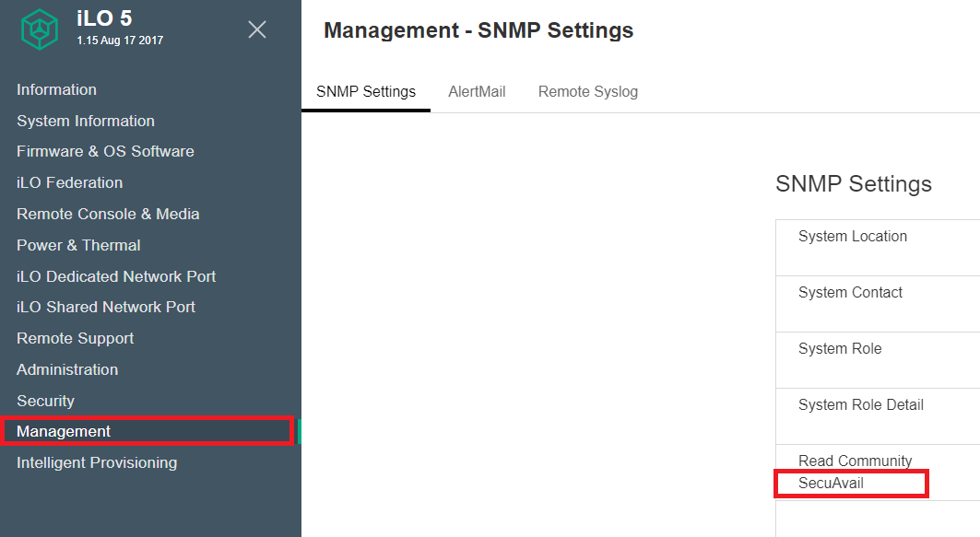Go to the Security section
The image size is (980, 537).
[x=45, y=401]
